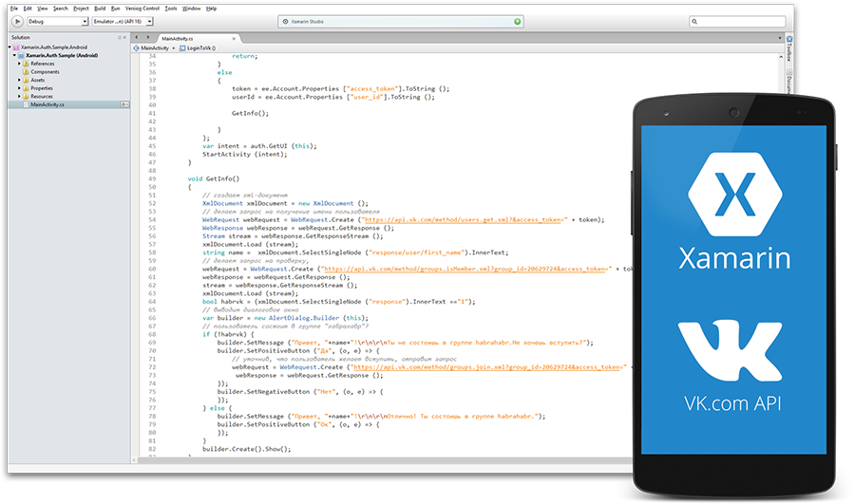This screenshot has width=855, height=504.
Task: Open the Project menu
Action: click(81, 9)
